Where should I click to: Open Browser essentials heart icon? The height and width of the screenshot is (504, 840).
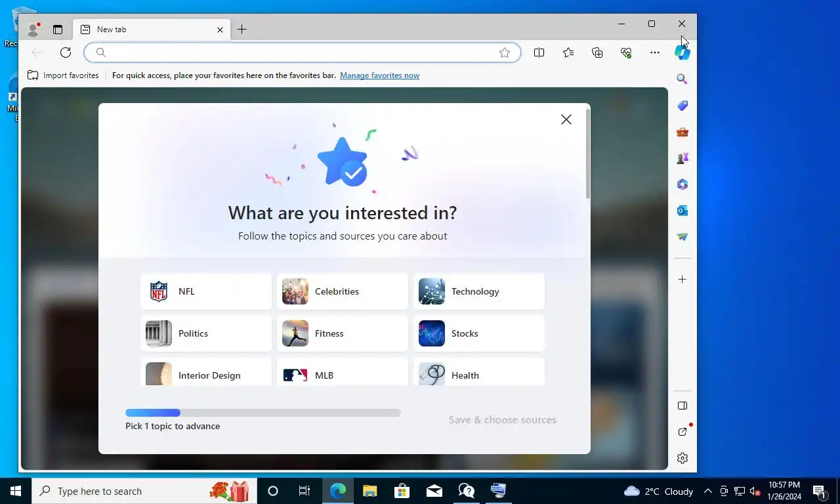tap(626, 52)
